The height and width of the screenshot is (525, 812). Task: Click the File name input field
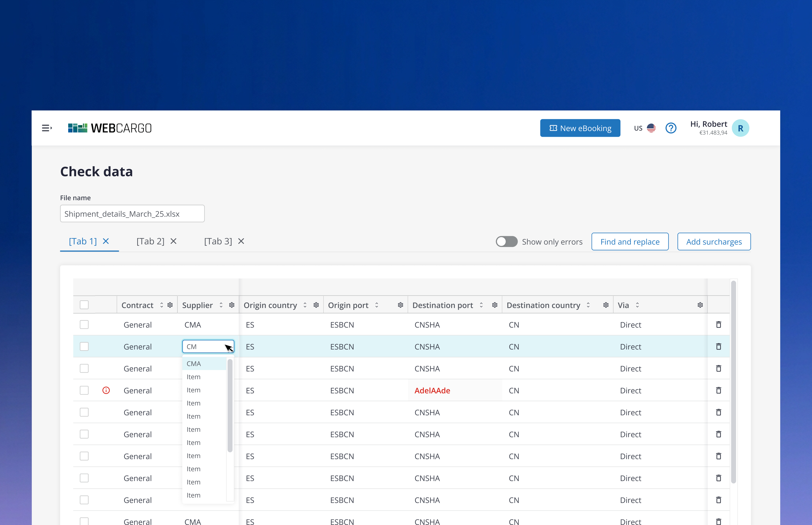(x=132, y=214)
